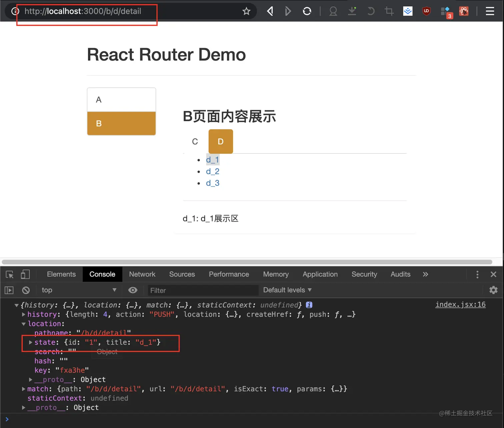Switch to the Performance tab

pyautogui.click(x=229, y=274)
